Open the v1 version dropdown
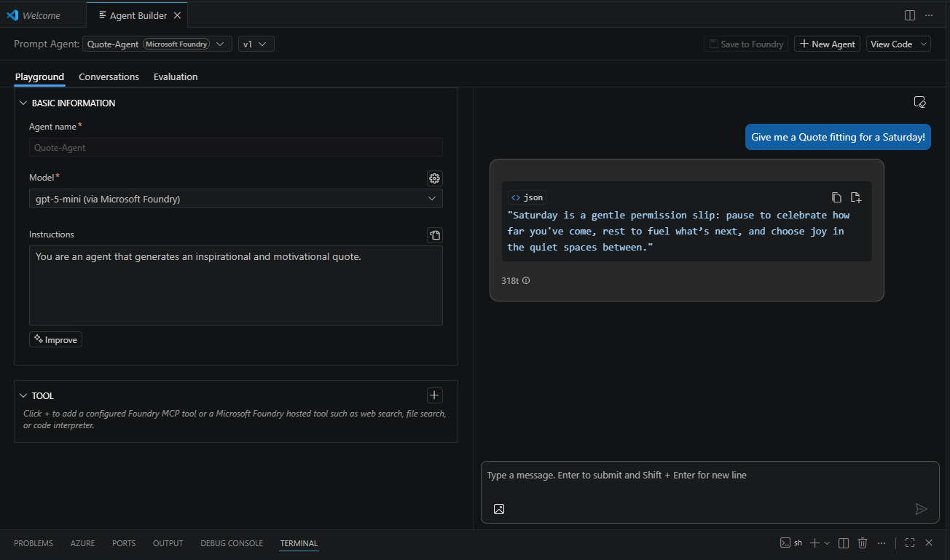950x560 pixels. pos(256,44)
